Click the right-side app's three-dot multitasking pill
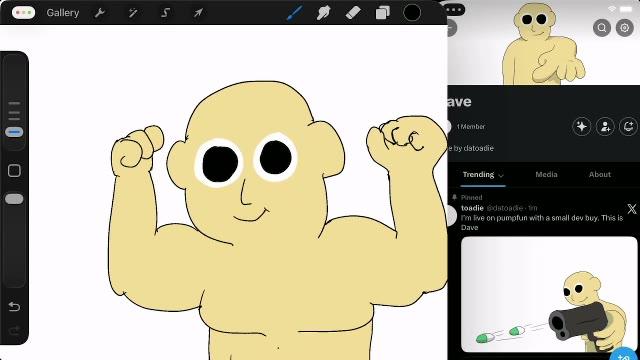The height and width of the screenshot is (360, 640). tap(455, 10)
